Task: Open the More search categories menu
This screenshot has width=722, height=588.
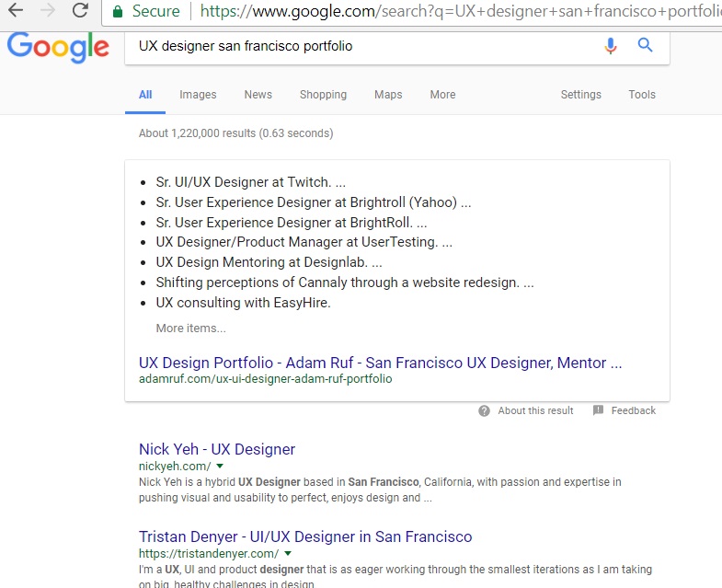Action: click(x=442, y=95)
